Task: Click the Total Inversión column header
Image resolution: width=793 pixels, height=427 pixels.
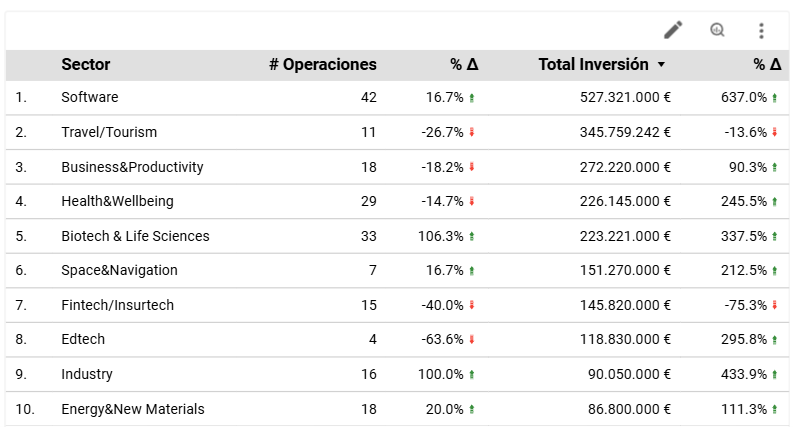Action: click(593, 65)
